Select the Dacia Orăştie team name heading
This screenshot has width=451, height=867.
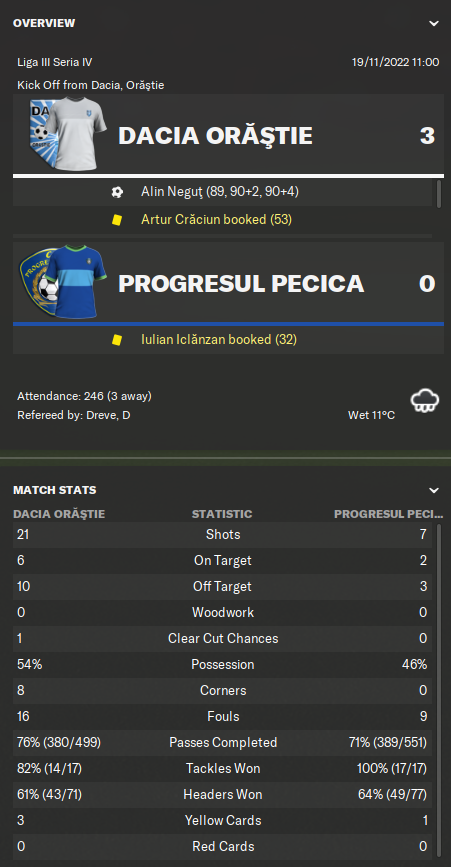tap(216, 136)
